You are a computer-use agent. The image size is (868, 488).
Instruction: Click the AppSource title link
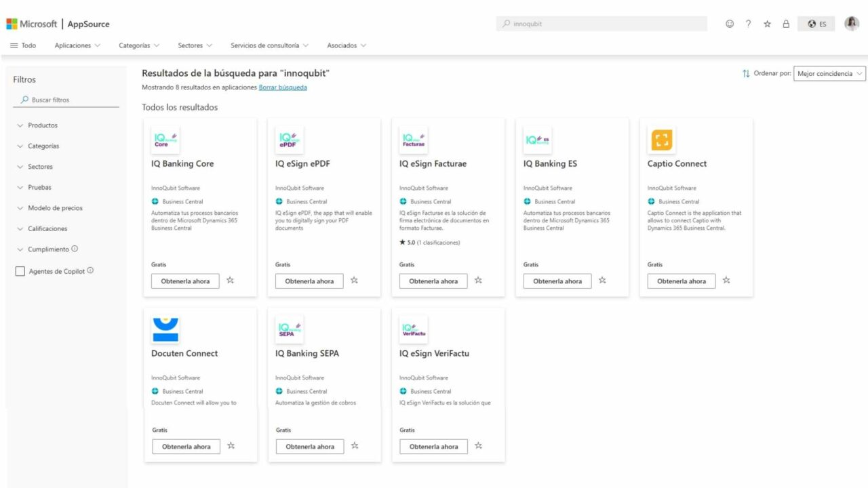tap(88, 24)
